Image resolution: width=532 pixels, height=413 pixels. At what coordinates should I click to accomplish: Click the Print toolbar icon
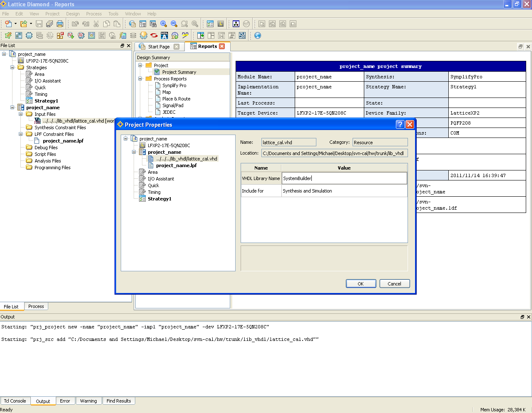click(60, 24)
